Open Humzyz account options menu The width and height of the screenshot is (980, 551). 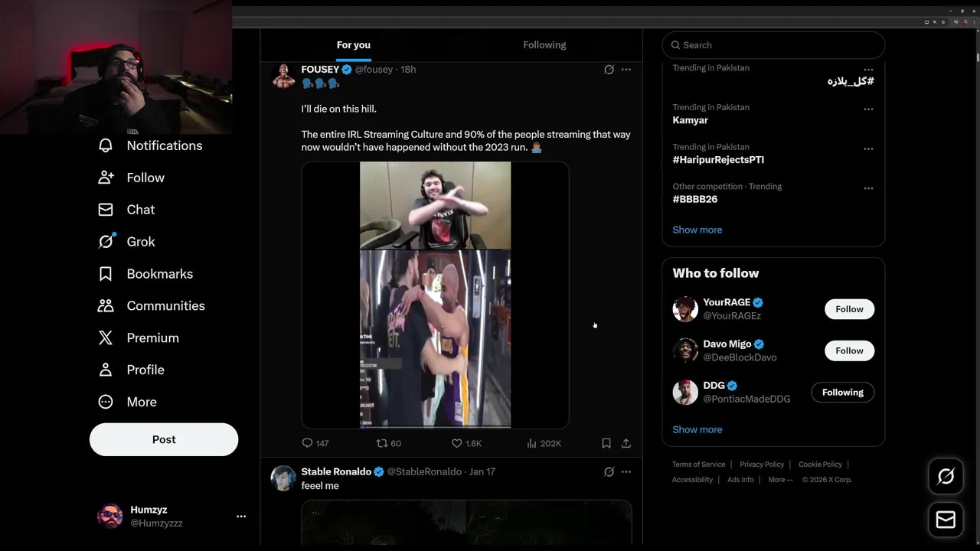pyautogui.click(x=241, y=517)
